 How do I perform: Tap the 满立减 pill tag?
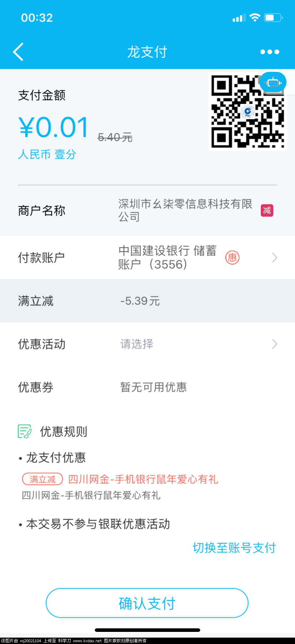(x=42, y=479)
